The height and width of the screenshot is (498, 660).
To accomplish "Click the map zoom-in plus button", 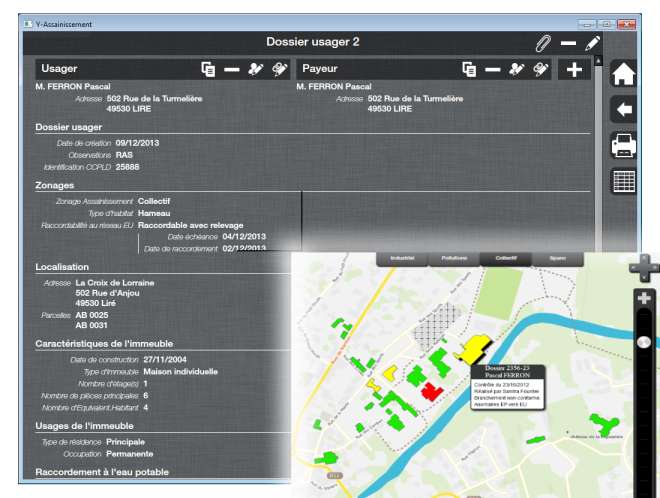I will 644,298.
